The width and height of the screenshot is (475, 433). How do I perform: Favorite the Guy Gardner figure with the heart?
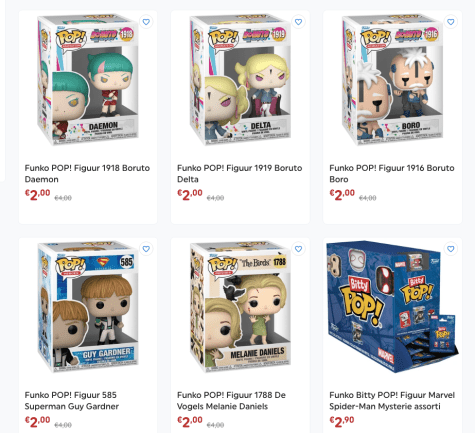146,249
